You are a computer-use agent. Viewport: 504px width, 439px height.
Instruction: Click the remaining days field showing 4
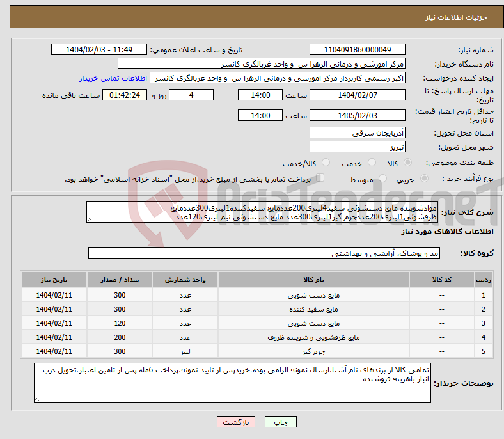click(x=191, y=95)
